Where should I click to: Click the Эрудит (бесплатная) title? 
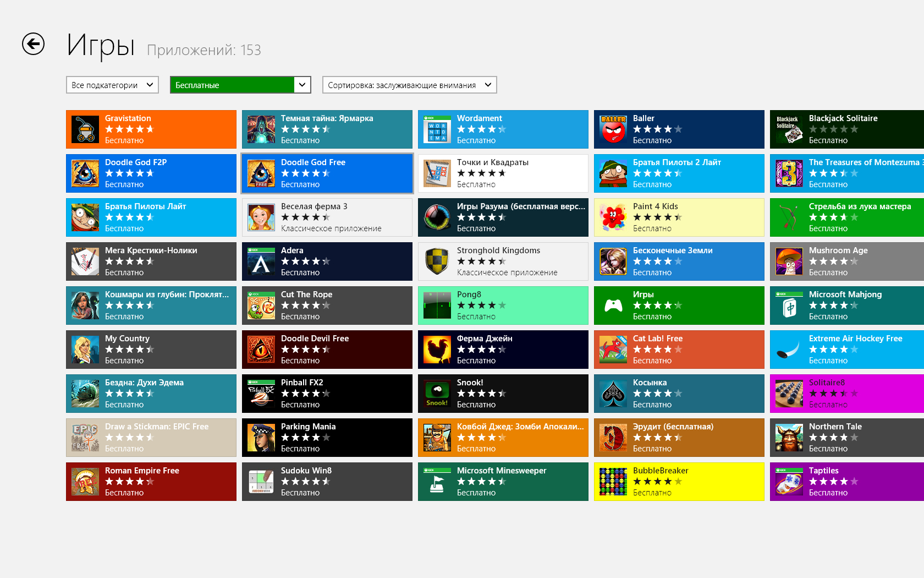point(673,427)
